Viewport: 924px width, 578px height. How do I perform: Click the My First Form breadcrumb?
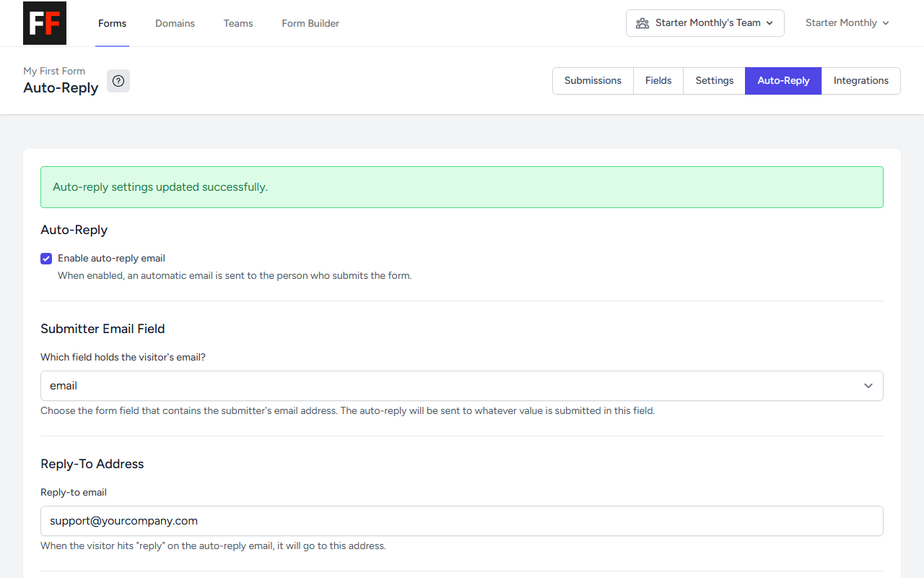pos(54,71)
